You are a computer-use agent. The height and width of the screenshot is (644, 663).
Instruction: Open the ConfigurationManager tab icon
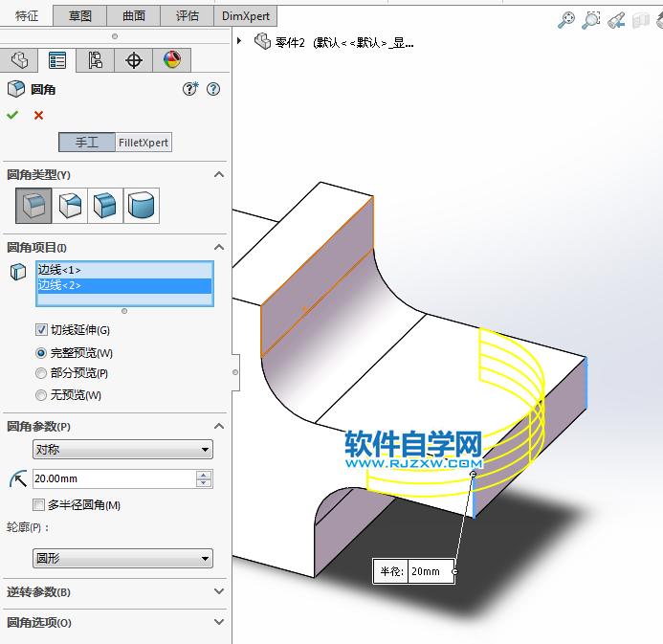click(95, 60)
